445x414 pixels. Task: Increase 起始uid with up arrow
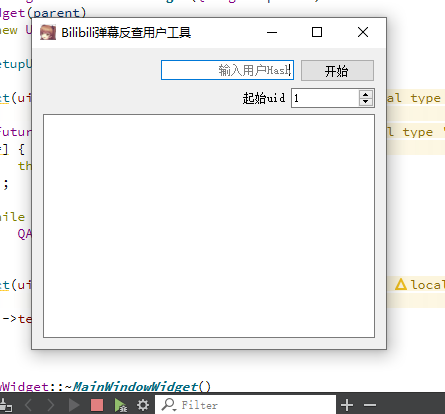366,94
